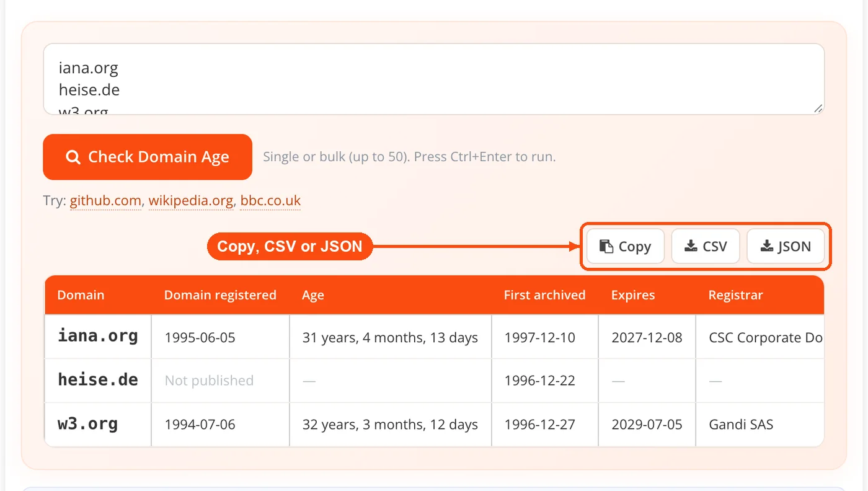
Task: Download results as JSON
Action: point(786,246)
